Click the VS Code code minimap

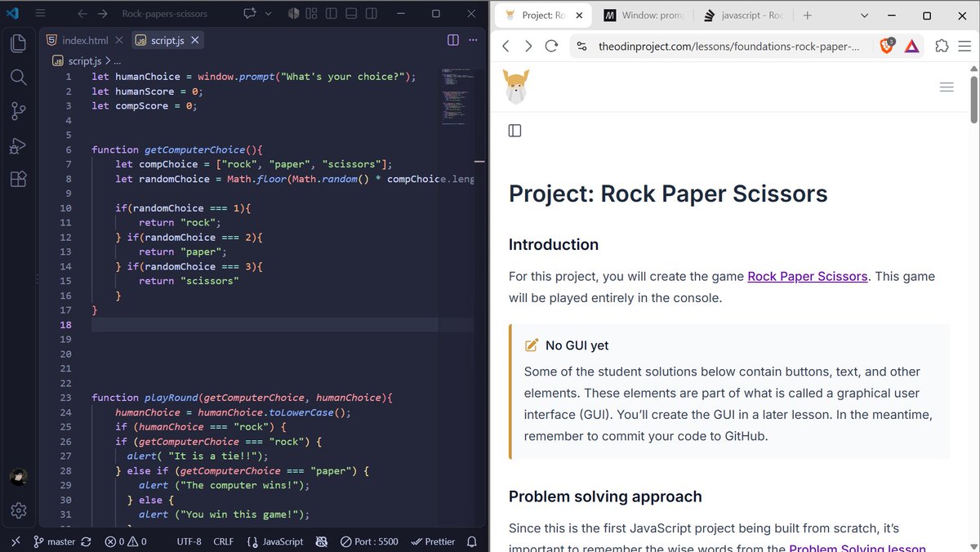[x=456, y=96]
